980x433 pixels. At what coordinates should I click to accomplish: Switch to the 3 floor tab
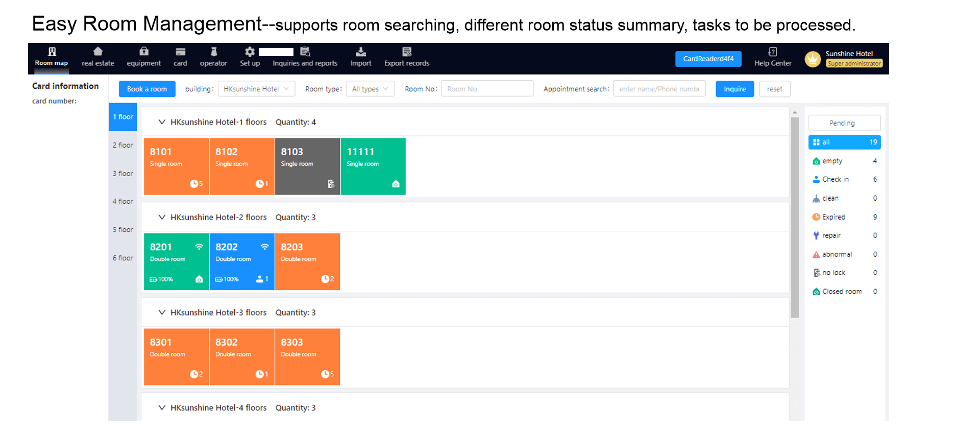(x=123, y=174)
